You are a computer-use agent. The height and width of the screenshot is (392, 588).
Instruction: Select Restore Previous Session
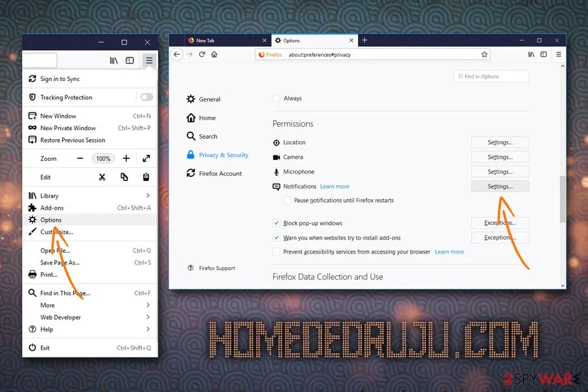click(90, 140)
